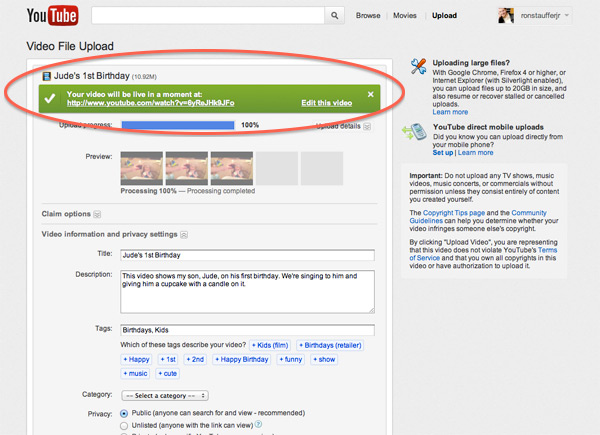
Task: Click the search magnifier button
Action: (335, 16)
